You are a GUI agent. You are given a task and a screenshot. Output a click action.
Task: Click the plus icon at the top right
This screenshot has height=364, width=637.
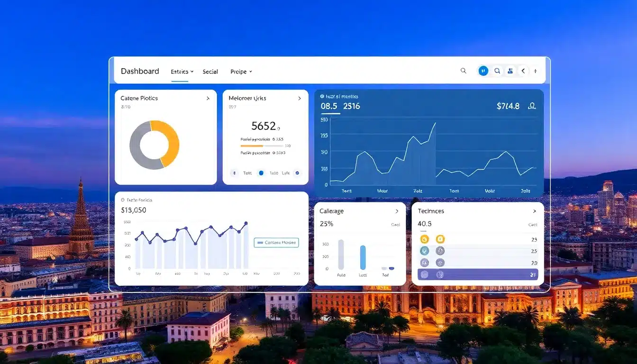[x=535, y=70]
